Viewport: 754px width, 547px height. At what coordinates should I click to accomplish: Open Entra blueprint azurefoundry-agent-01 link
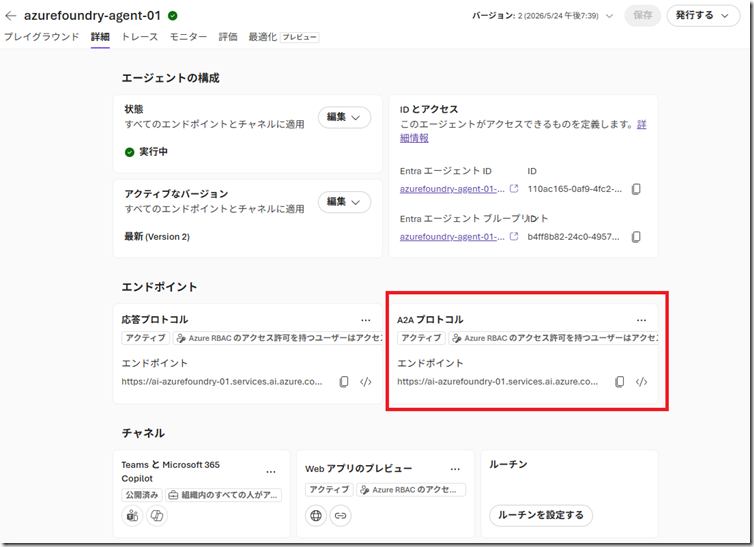pyautogui.click(x=452, y=236)
